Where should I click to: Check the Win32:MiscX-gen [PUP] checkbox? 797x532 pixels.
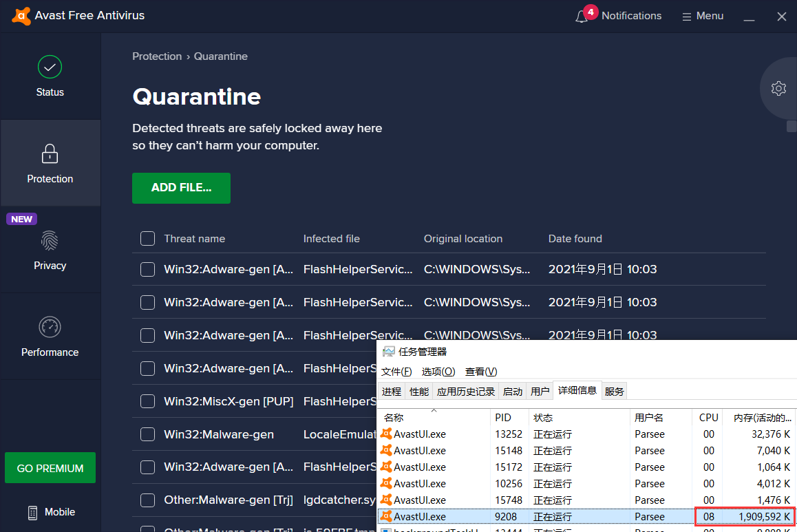tap(147, 401)
